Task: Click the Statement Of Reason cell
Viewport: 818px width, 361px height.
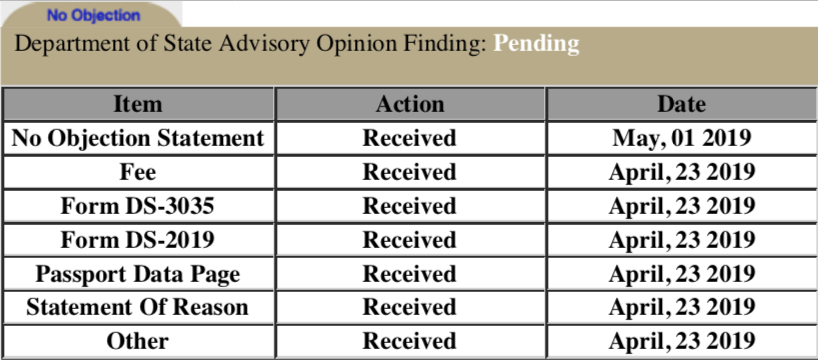Action: [x=138, y=307]
